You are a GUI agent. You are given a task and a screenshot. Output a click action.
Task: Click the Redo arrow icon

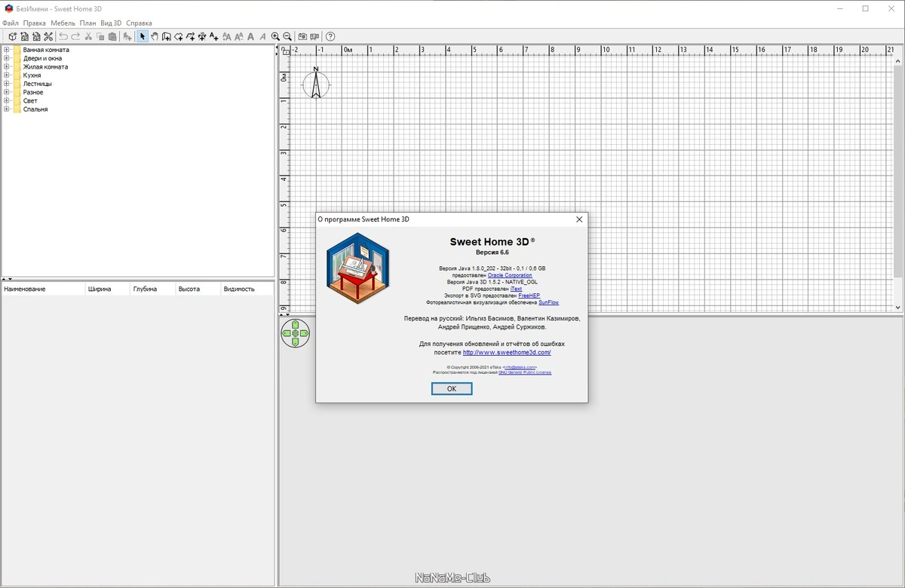click(x=75, y=36)
